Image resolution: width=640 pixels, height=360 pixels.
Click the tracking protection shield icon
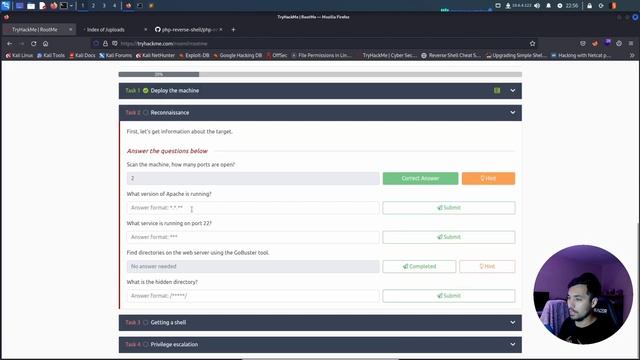[96, 43]
